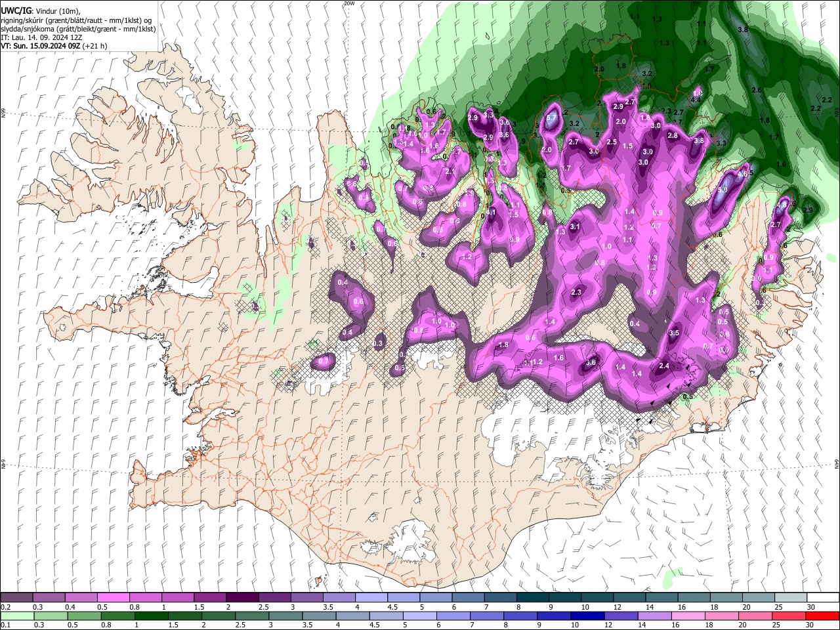Select the rain legend swatch between 4 and 4.5
Image resolution: width=840 pixels, height=630 pixels.
point(352,616)
